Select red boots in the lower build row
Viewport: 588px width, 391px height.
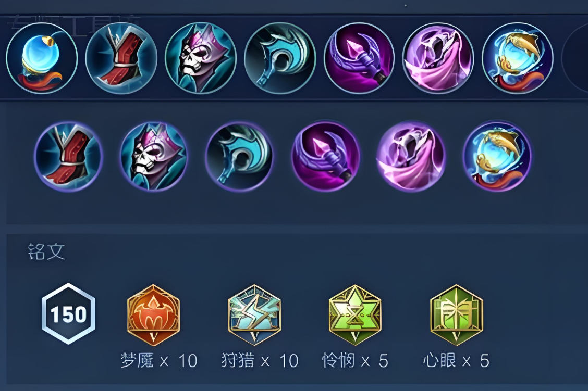[68, 156]
